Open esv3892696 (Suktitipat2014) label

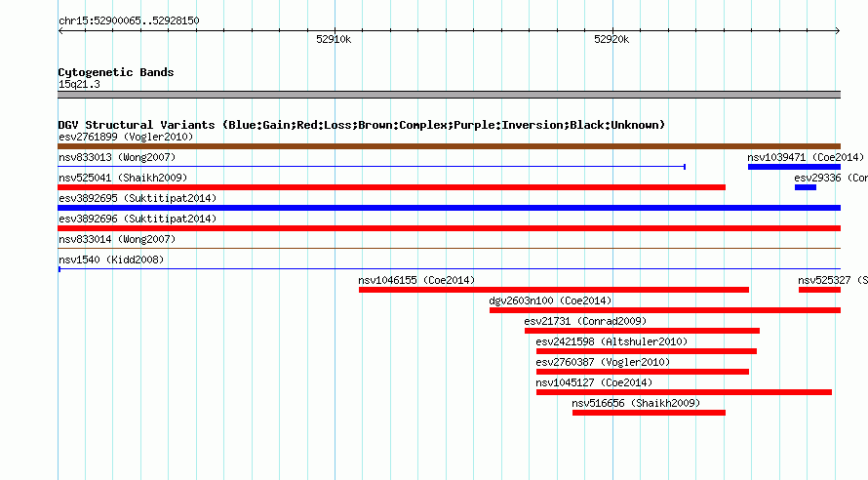click(138, 219)
